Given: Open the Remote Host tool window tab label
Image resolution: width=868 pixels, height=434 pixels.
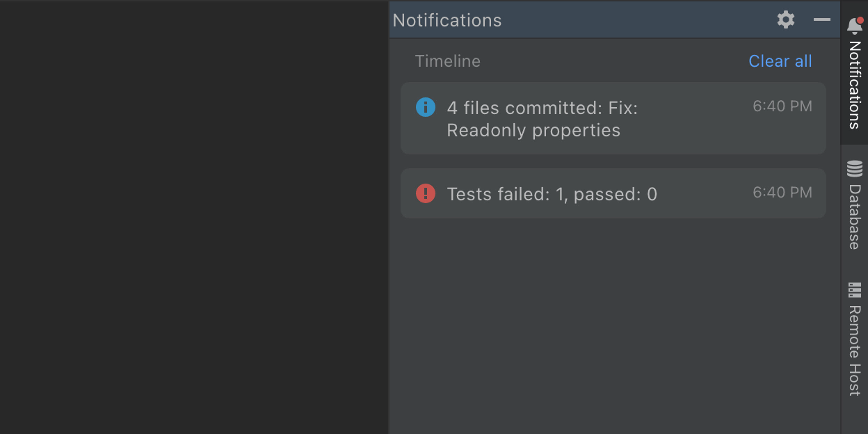Looking at the screenshot, I should pyautogui.click(x=855, y=350).
